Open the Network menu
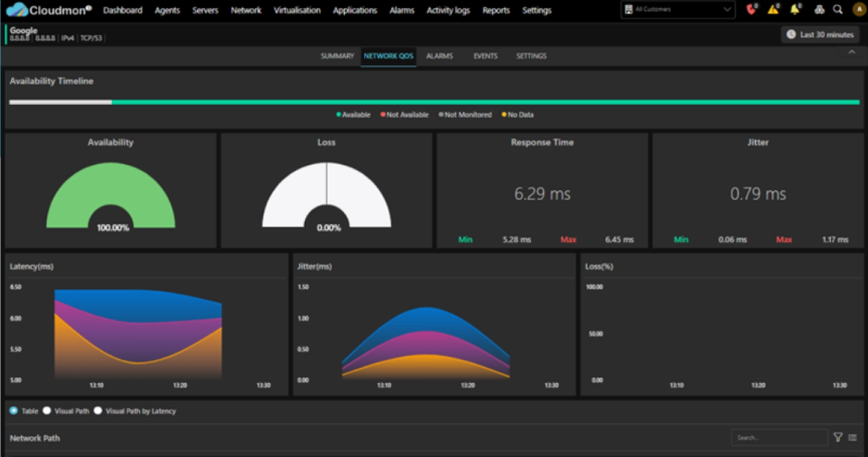868x457 pixels. [x=246, y=10]
